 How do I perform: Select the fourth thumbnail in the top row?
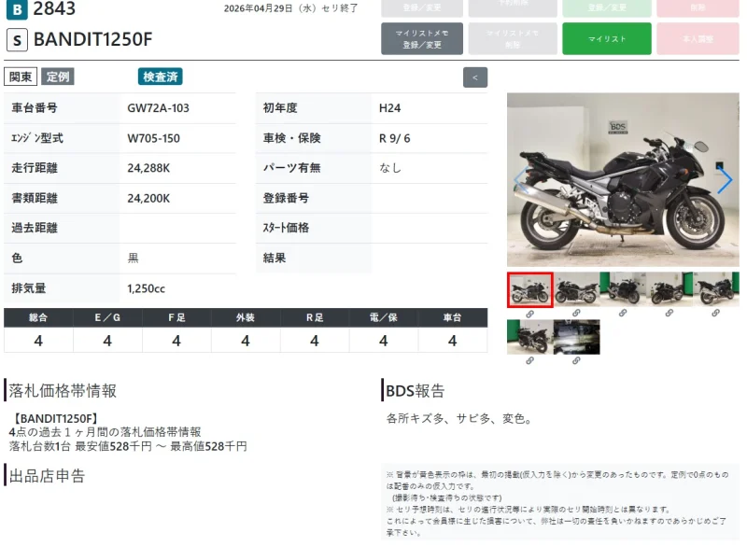pyautogui.click(x=669, y=289)
